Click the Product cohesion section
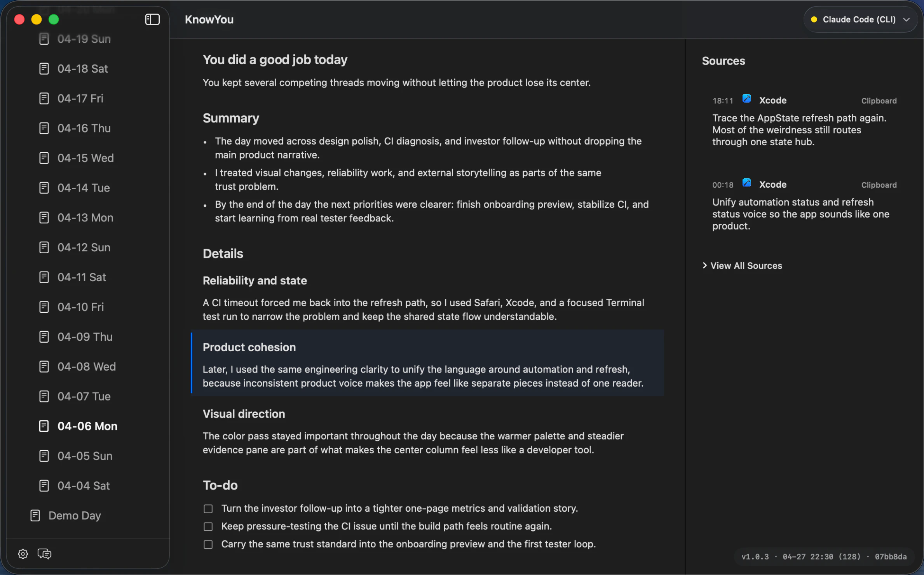This screenshot has width=924, height=575. (x=427, y=363)
